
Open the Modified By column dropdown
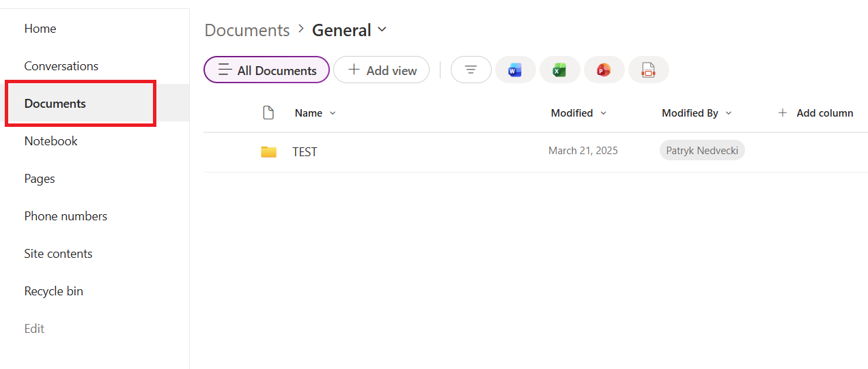(729, 113)
